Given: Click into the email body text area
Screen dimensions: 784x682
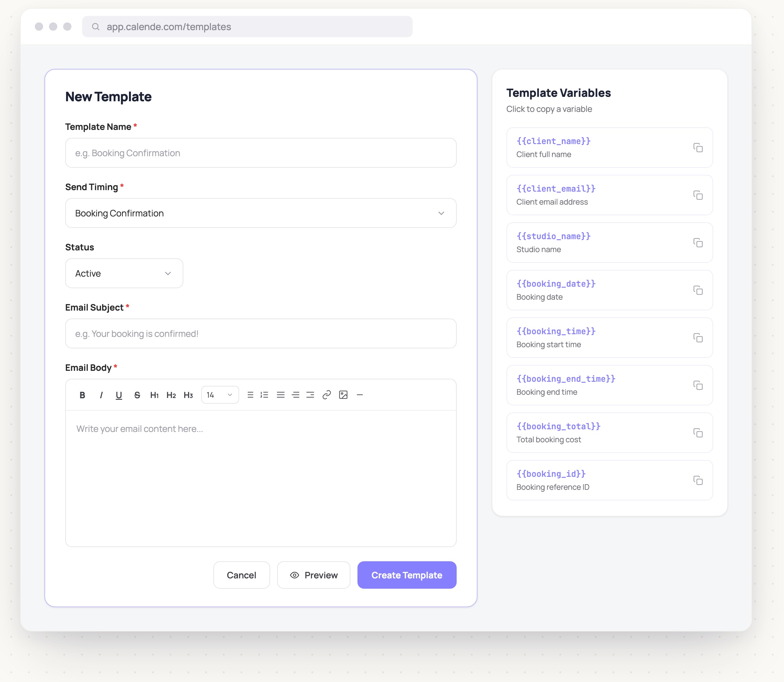Looking at the screenshot, I should click(x=261, y=478).
